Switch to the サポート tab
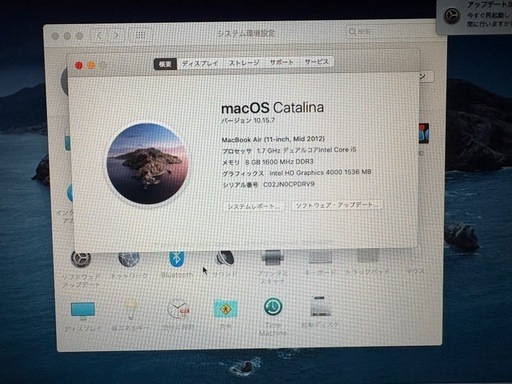The image size is (512, 384). coord(282,62)
